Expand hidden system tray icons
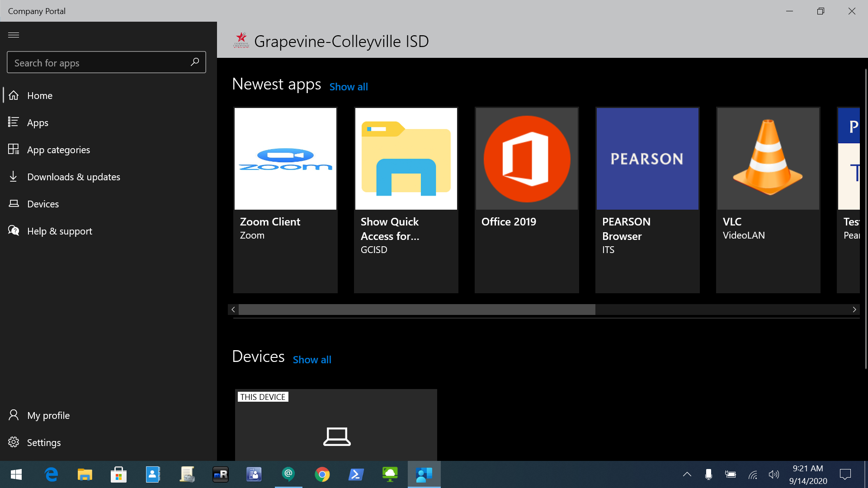The image size is (868, 488). [687, 474]
